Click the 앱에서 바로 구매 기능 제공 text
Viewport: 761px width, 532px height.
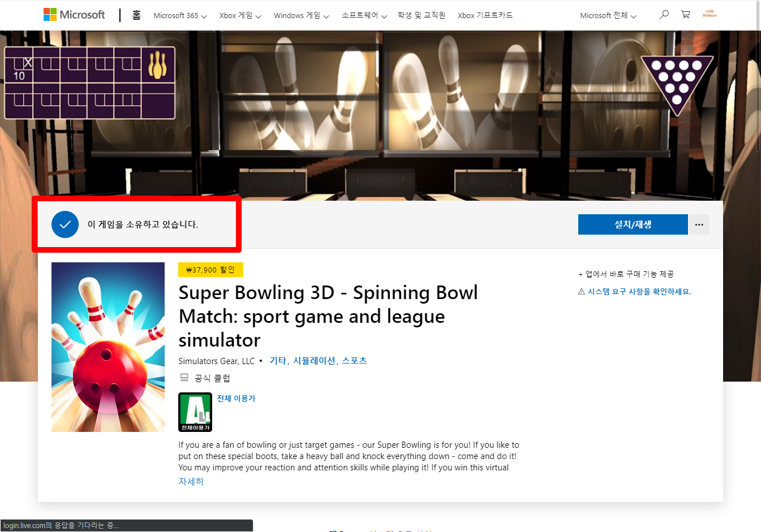coord(626,274)
